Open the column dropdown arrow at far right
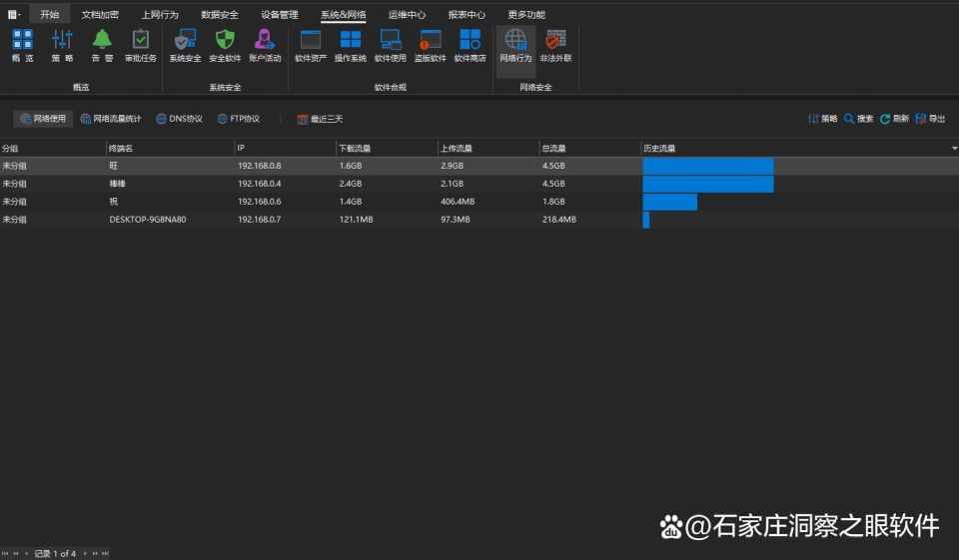Screen dimensions: 959x560 954,148
